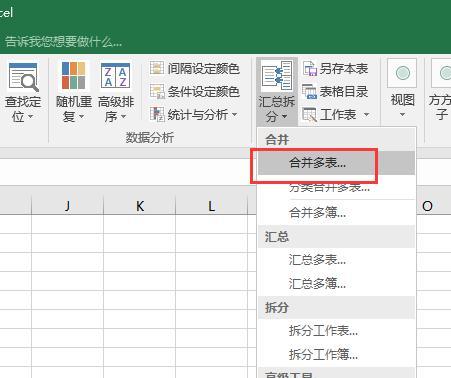Click the 表格目录 label
The height and width of the screenshot is (378, 451).
[344, 91]
